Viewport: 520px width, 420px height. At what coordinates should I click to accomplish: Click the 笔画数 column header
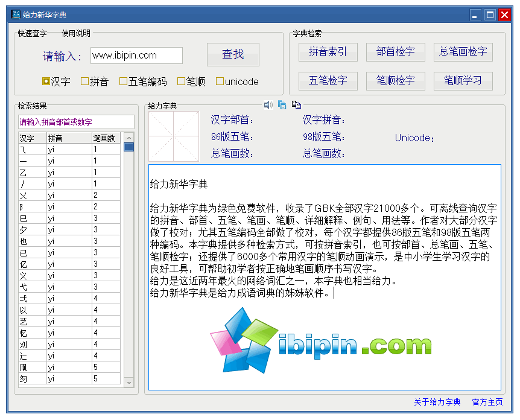[x=106, y=138]
